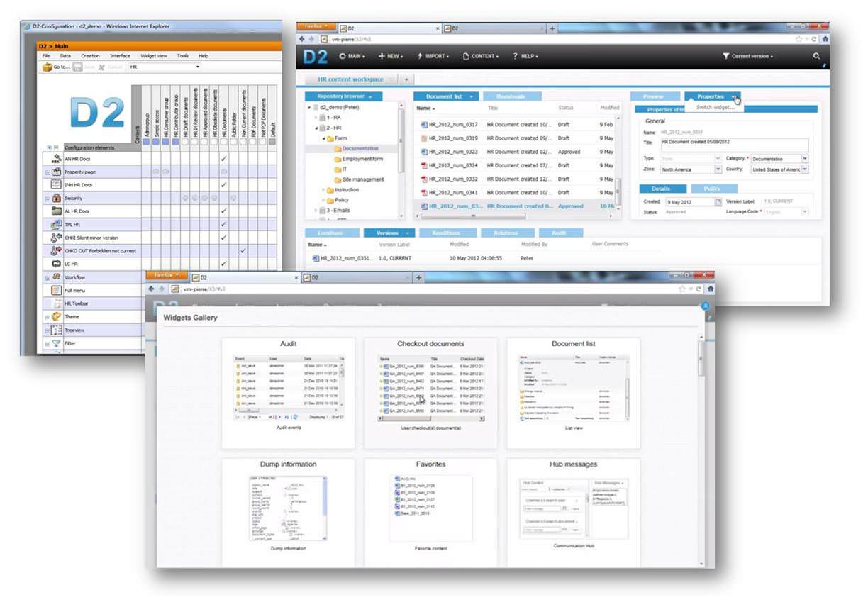Toggle AN HR Docs checkmark under HR Documents

click(x=223, y=159)
